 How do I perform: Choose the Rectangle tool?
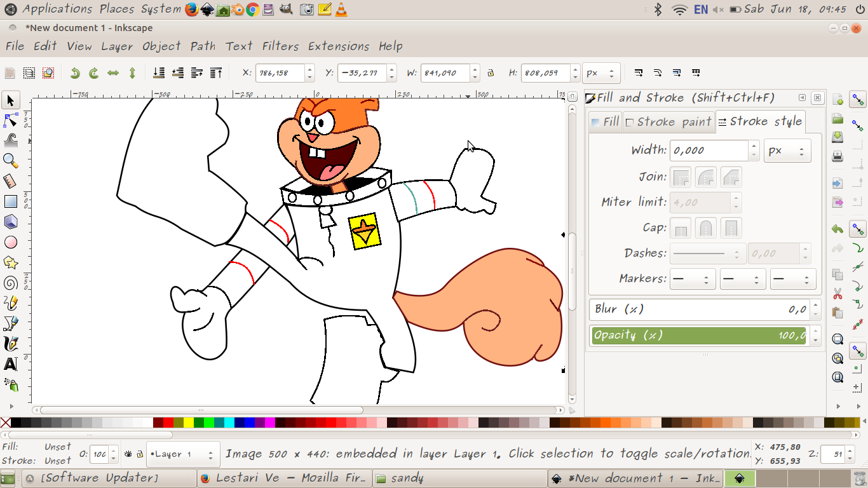tap(11, 201)
